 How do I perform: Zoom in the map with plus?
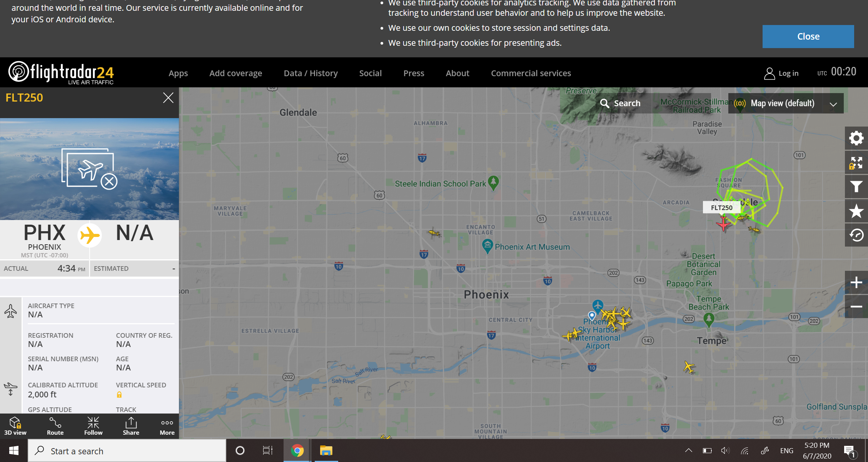coord(856,283)
